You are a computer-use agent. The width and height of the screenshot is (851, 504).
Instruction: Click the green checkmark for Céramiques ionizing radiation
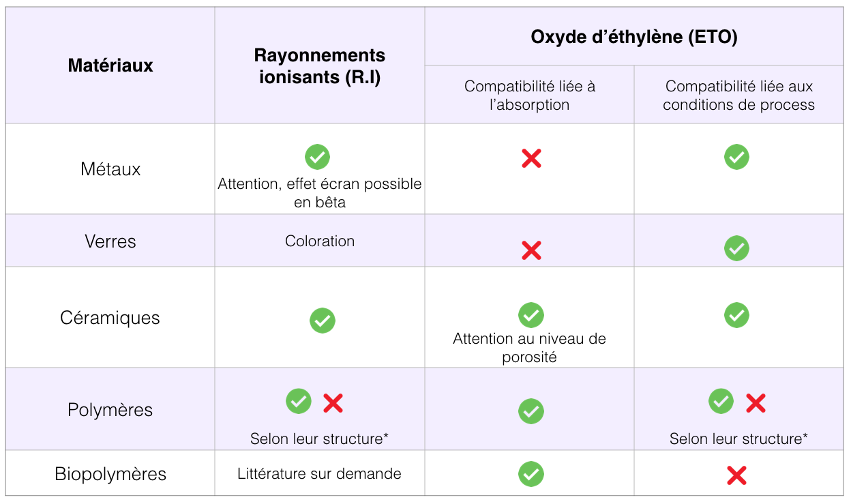[323, 321]
